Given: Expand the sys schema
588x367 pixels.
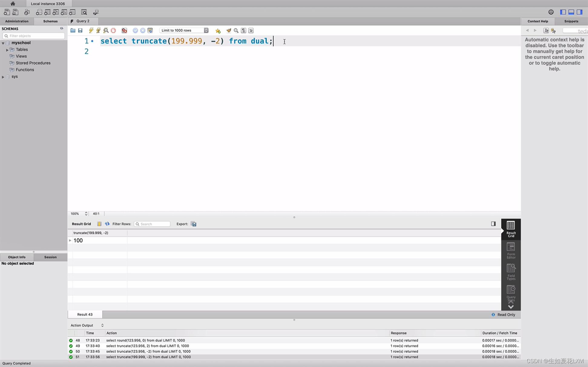Looking at the screenshot, I should (3, 77).
